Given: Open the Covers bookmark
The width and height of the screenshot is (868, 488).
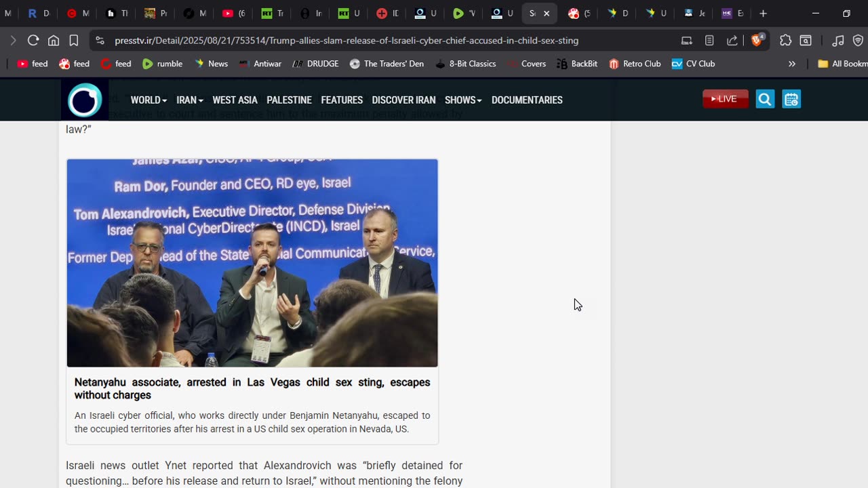Looking at the screenshot, I should tap(526, 64).
